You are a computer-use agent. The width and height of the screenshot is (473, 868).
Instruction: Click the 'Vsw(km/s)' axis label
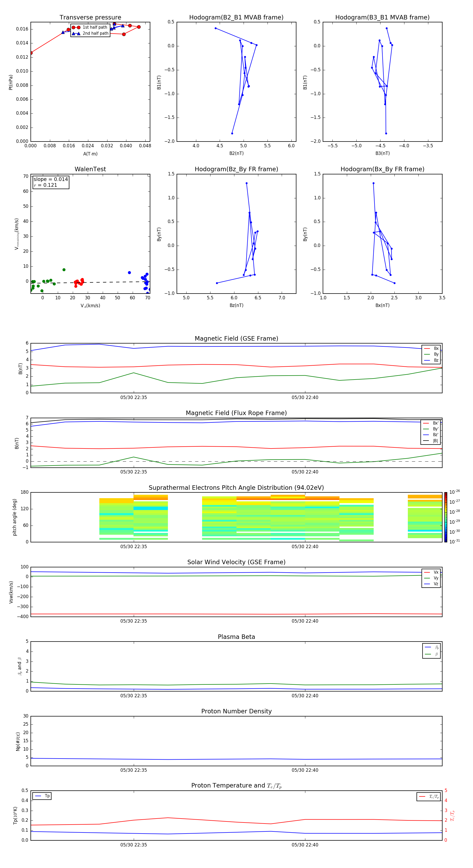(11, 592)
